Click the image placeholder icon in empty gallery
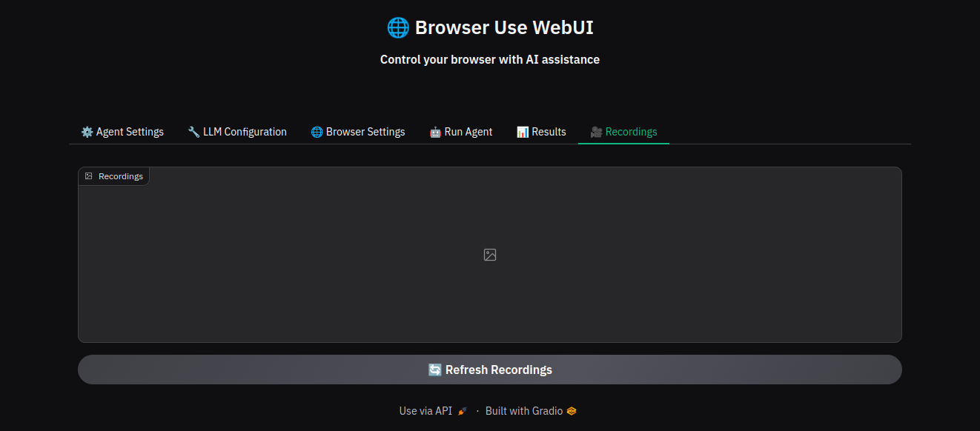Screen dimensions: 980x431 [490, 255]
